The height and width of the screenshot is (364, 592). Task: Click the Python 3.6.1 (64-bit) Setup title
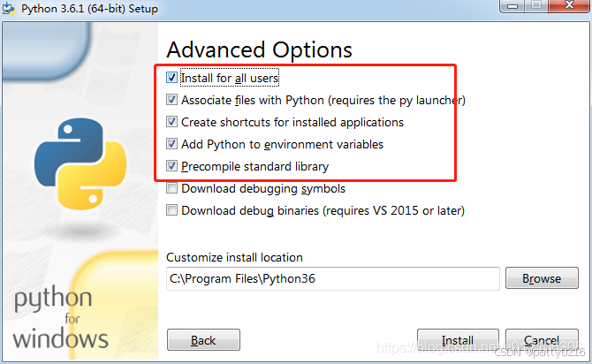[x=89, y=8]
